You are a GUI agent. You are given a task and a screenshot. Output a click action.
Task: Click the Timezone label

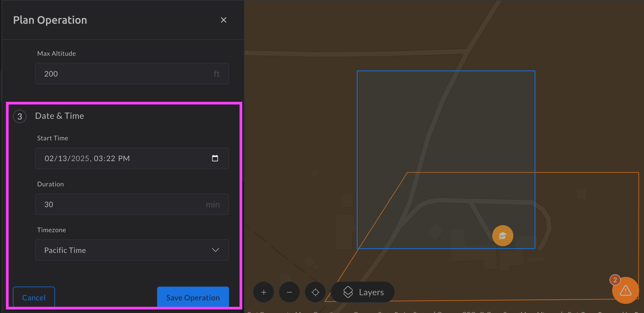[51, 230]
